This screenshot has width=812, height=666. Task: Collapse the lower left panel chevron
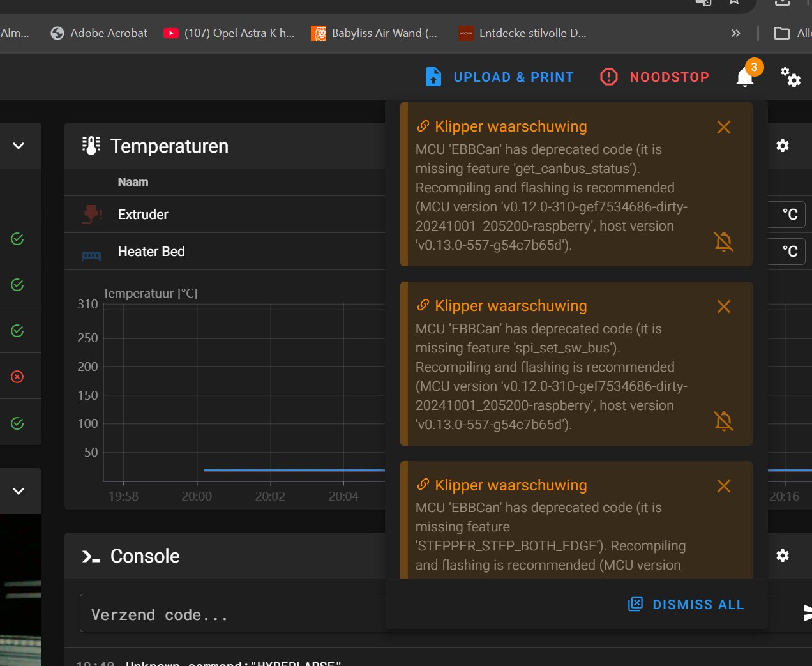(x=19, y=491)
